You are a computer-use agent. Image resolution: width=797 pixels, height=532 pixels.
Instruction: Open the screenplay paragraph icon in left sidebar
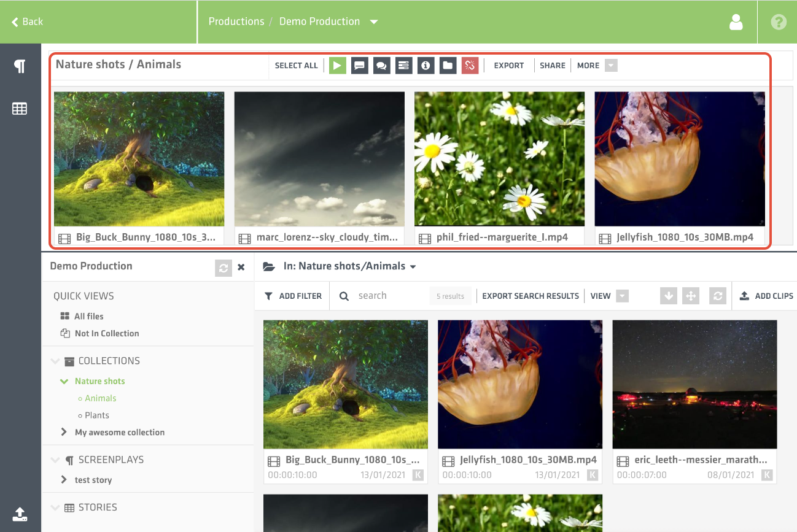point(20,66)
